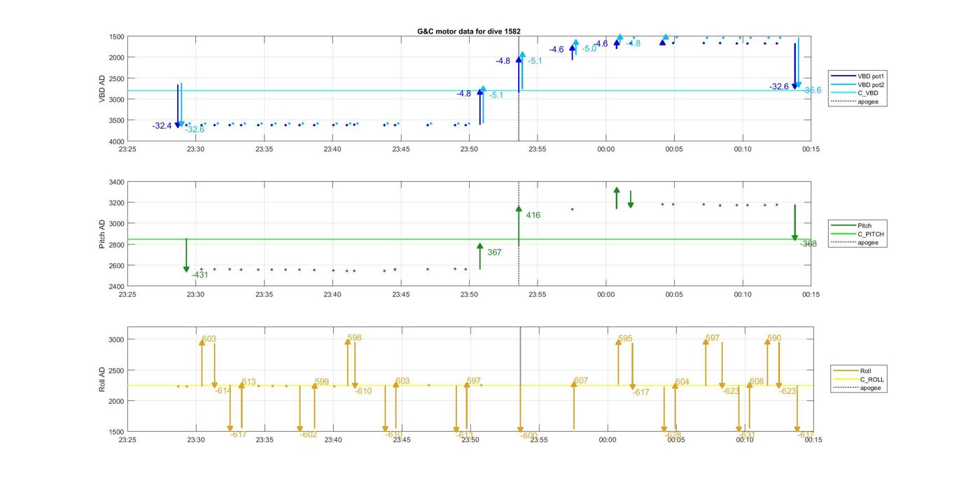Click the '2600' Pitch axis tick
This screenshot has width=980, height=485.
click(x=117, y=266)
